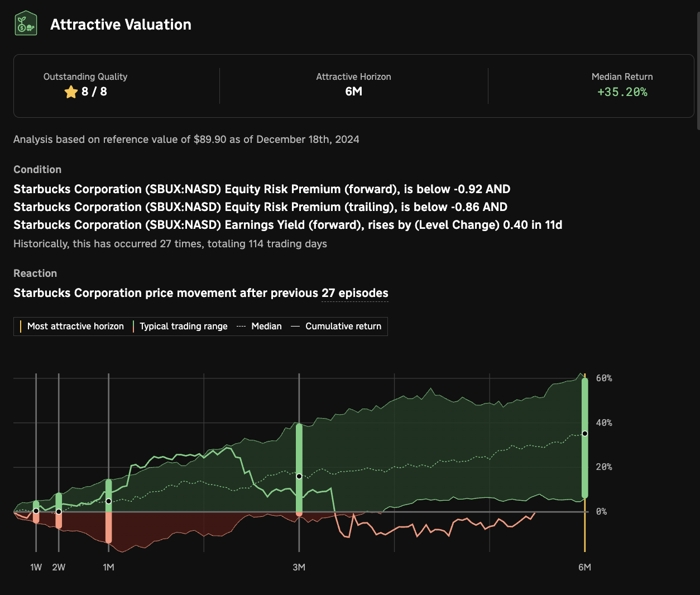Image resolution: width=700 pixels, height=595 pixels.
Task: Click the 1W horizon axis label
Action: coord(36,567)
